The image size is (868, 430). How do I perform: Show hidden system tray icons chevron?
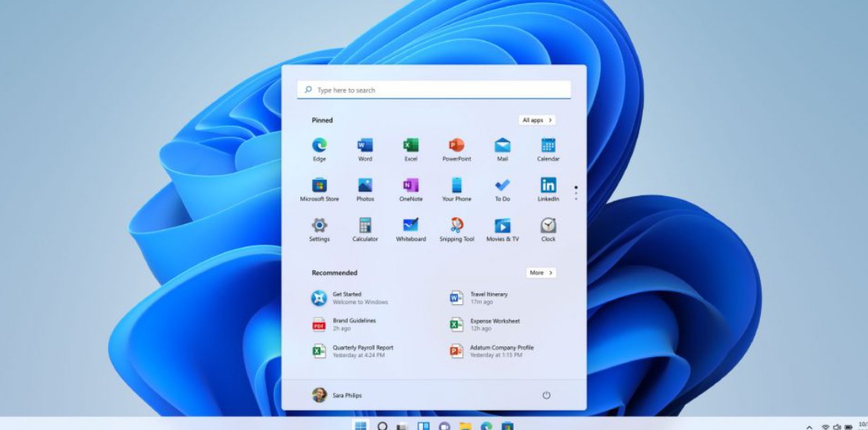pyautogui.click(x=809, y=427)
